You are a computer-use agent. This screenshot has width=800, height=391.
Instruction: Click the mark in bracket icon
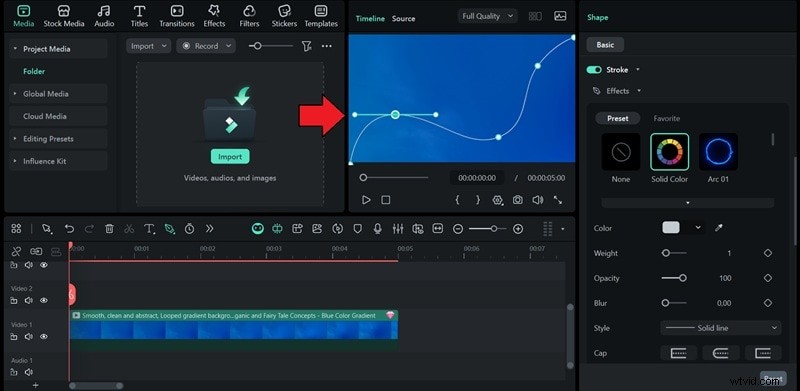click(457, 200)
